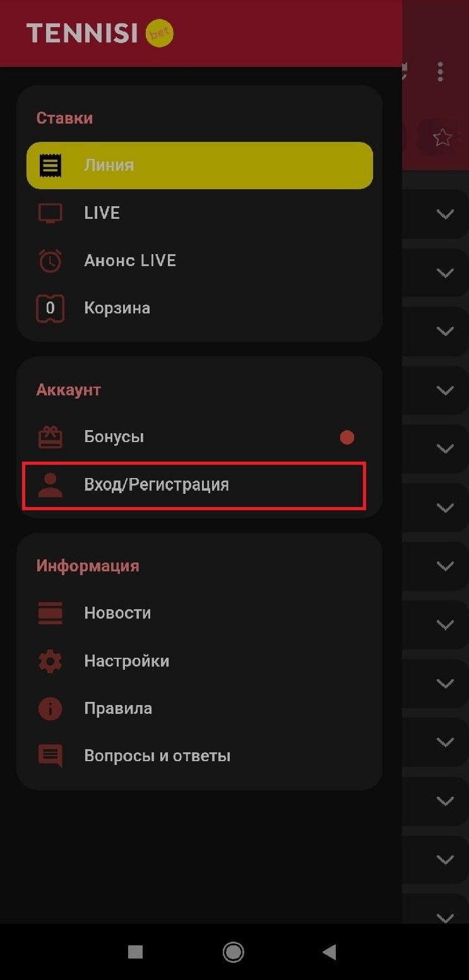Open the LIVE monitor icon
469x980 pixels.
click(50, 213)
